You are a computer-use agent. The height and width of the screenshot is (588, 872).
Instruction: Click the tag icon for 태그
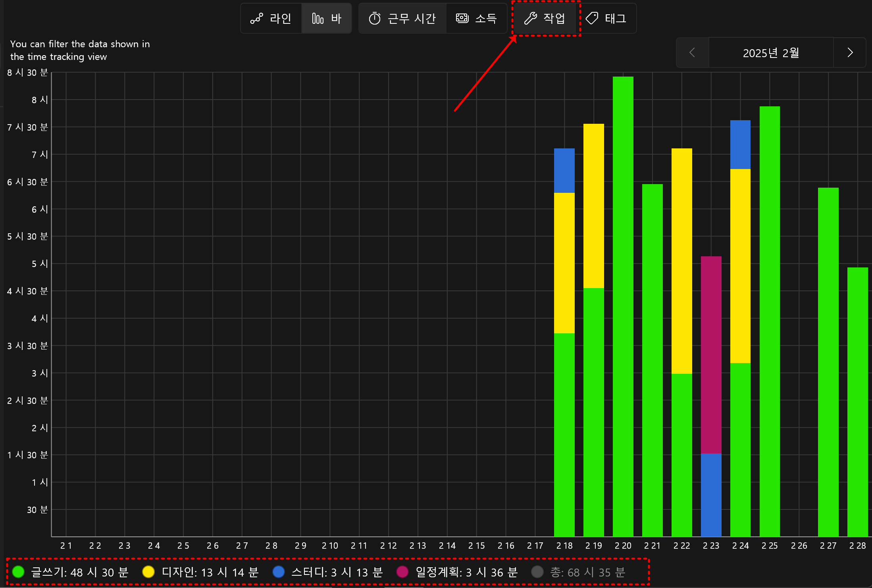click(592, 18)
